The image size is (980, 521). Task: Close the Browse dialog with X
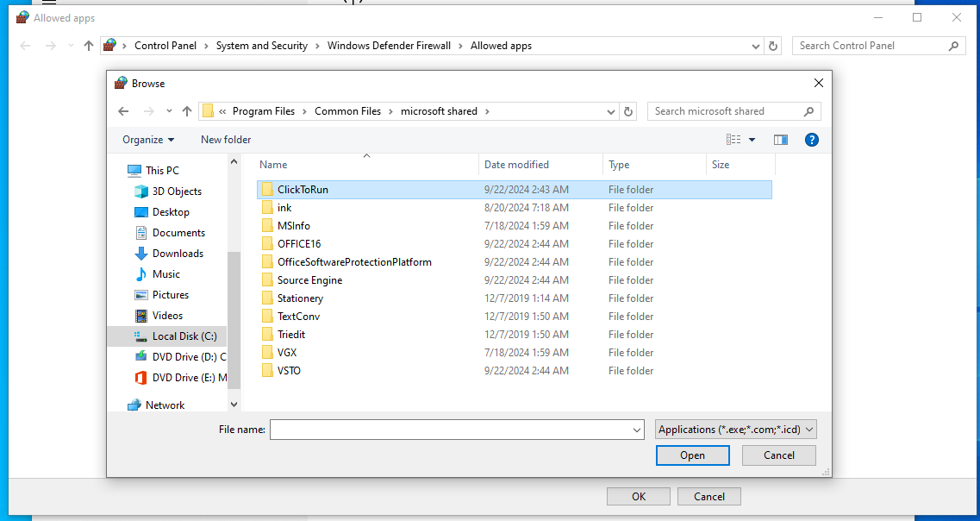point(818,83)
